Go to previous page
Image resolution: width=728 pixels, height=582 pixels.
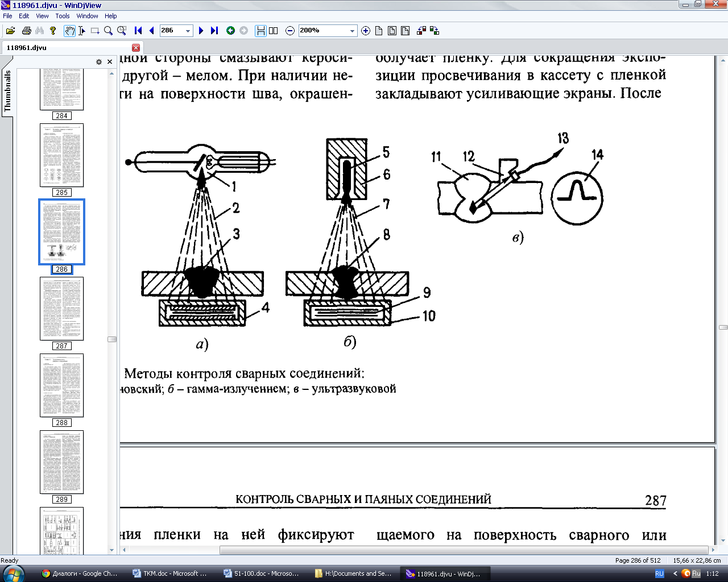pyautogui.click(x=151, y=31)
